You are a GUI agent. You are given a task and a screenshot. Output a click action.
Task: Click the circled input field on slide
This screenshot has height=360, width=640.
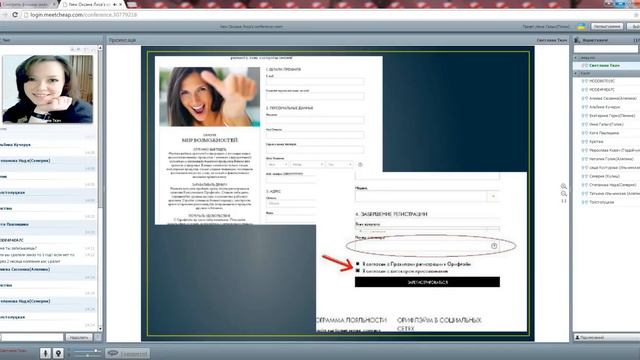coord(427,246)
